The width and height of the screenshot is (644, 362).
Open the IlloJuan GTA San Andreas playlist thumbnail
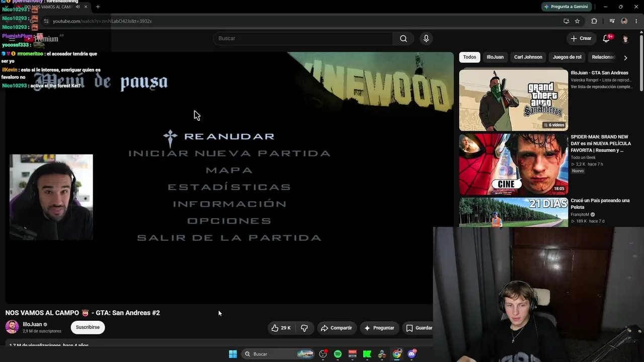pyautogui.click(x=513, y=100)
